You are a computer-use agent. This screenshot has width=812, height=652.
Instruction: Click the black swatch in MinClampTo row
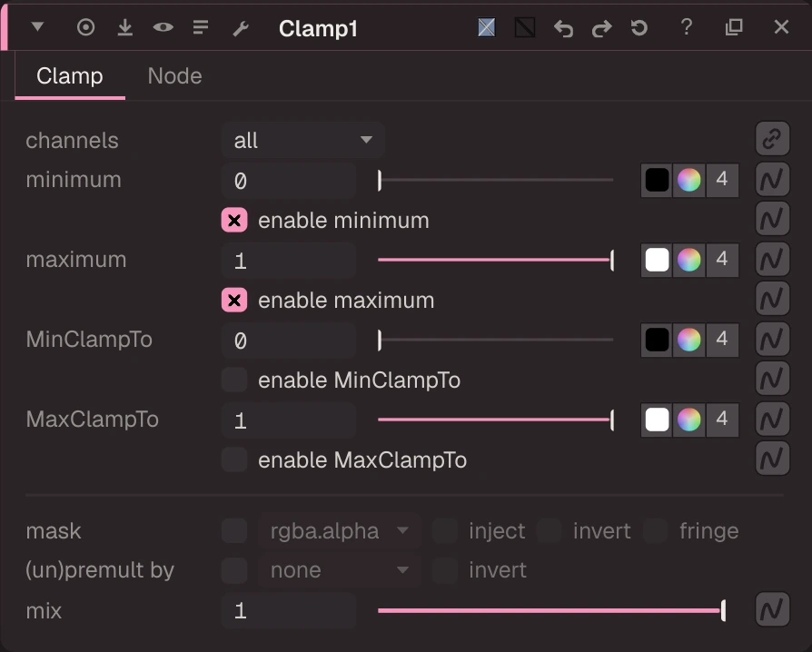(x=657, y=340)
